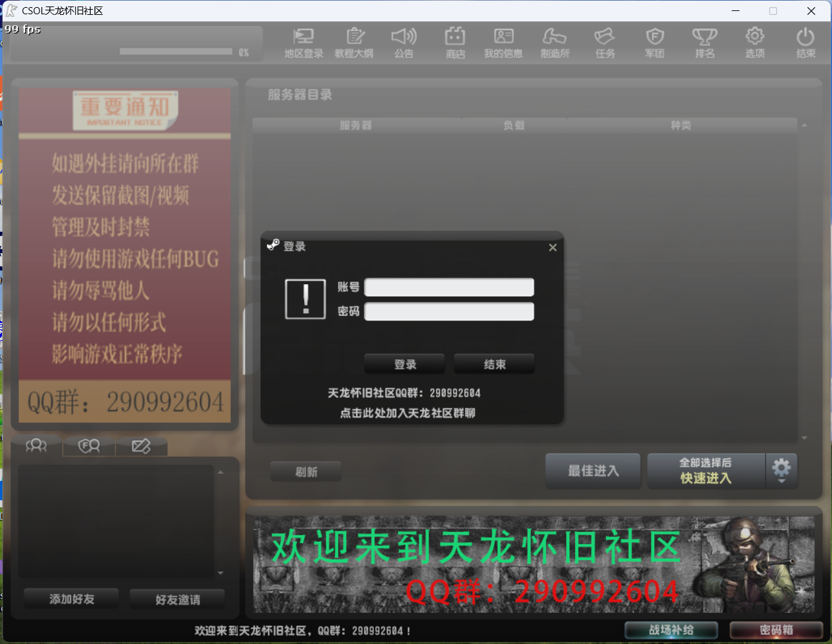The height and width of the screenshot is (644, 832).
Task: Open the 地区登录 region login icon
Action: click(303, 43)
